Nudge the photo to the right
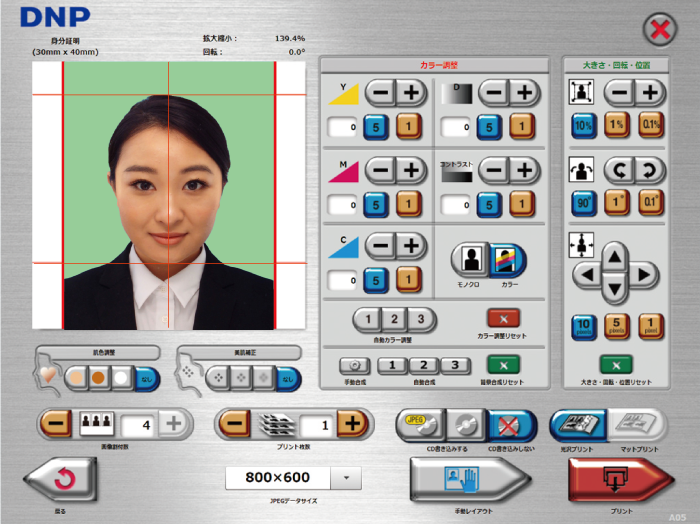The height and width of the screenshot is (524, 700). (645, 273)
